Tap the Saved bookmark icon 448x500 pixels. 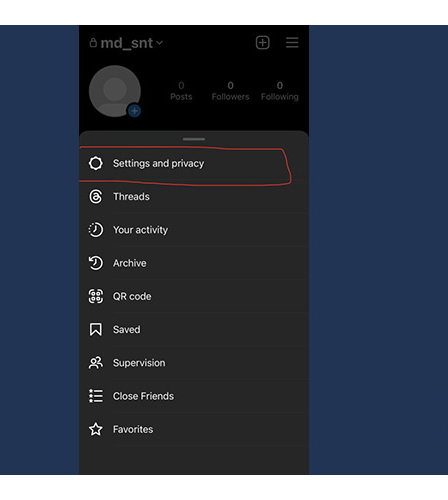pos(96,330)
